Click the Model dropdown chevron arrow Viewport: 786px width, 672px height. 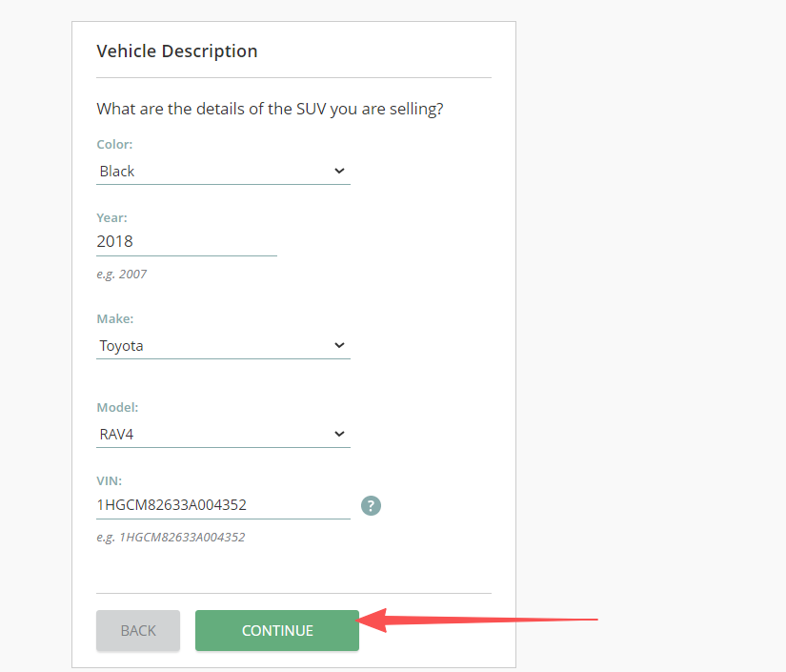(x=339, y=434)
